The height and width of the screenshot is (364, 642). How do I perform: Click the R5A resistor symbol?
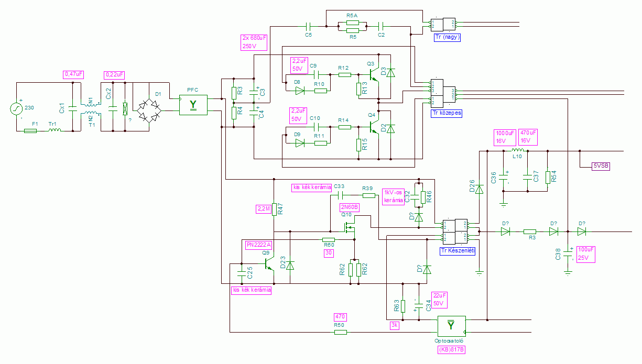352,22
